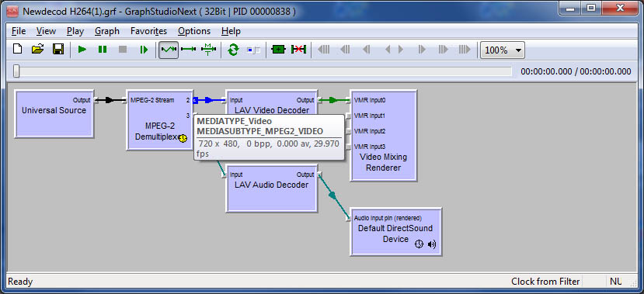Select the green connection arrow to VMR Input0
Screen dimensions: 644x294
pyautogui.click(x=334, y=100)
